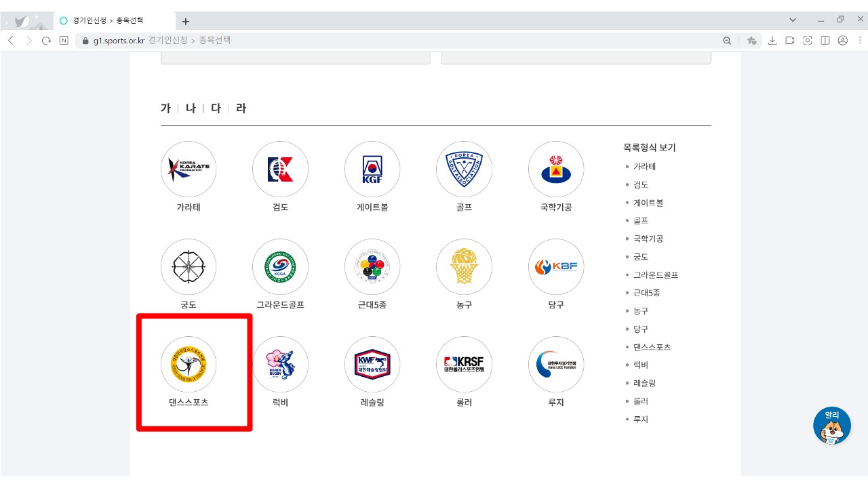Click the address bar URL field
868x488 pixels.
407,41
